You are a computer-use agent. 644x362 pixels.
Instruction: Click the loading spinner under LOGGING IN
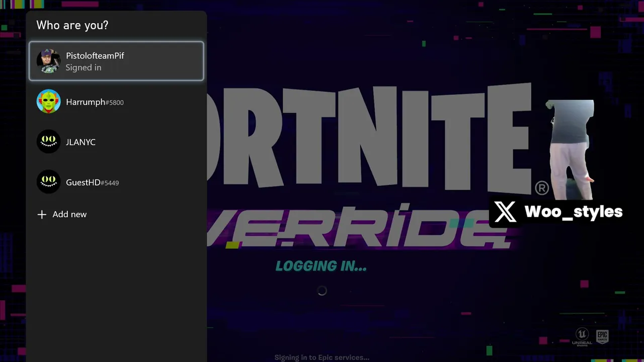pos(322,291)
